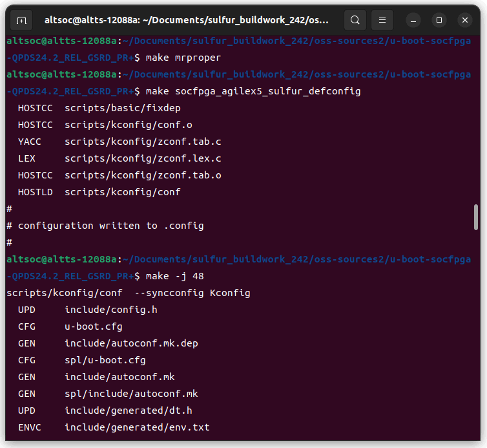Close the terminal window
Screen dimensions: 487x448
(464, 20)
